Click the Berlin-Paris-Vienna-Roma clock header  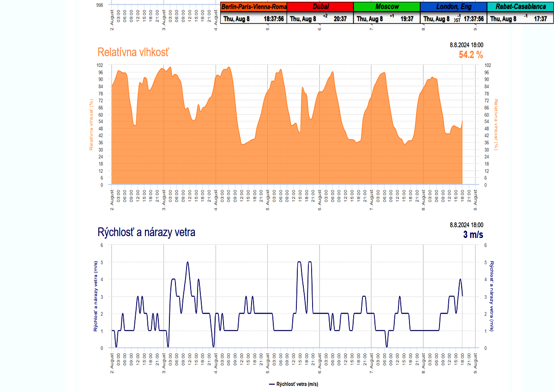pos(253,7)
